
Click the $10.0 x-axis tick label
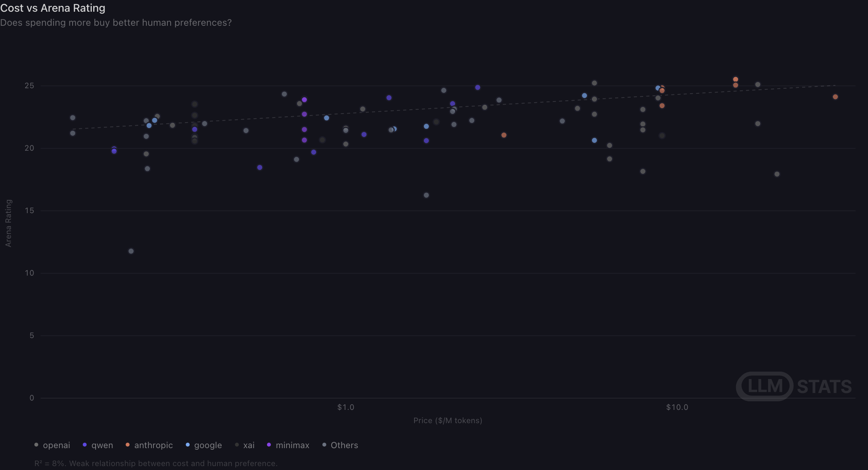677,407
